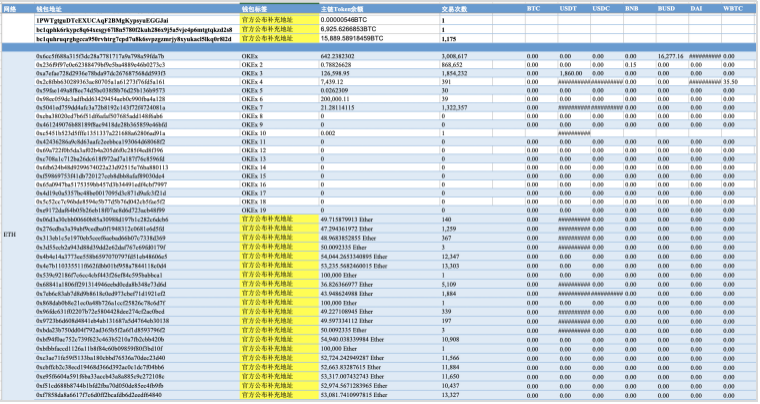Select address cell starting with 0x6cc5ff
Viewport: 760px width, 404px height.
pyautogui.click(x=100, y=56)
